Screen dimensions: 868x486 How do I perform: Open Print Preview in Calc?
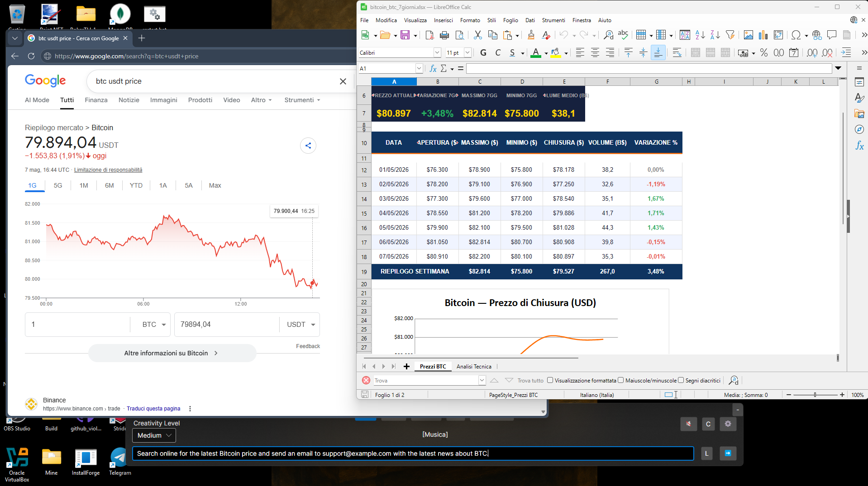(459, 35)
